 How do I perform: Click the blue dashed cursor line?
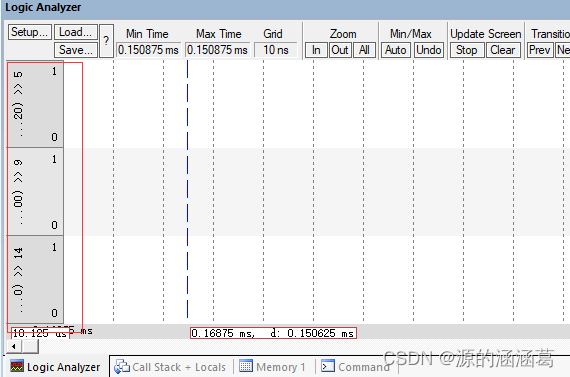coord(188,189)
